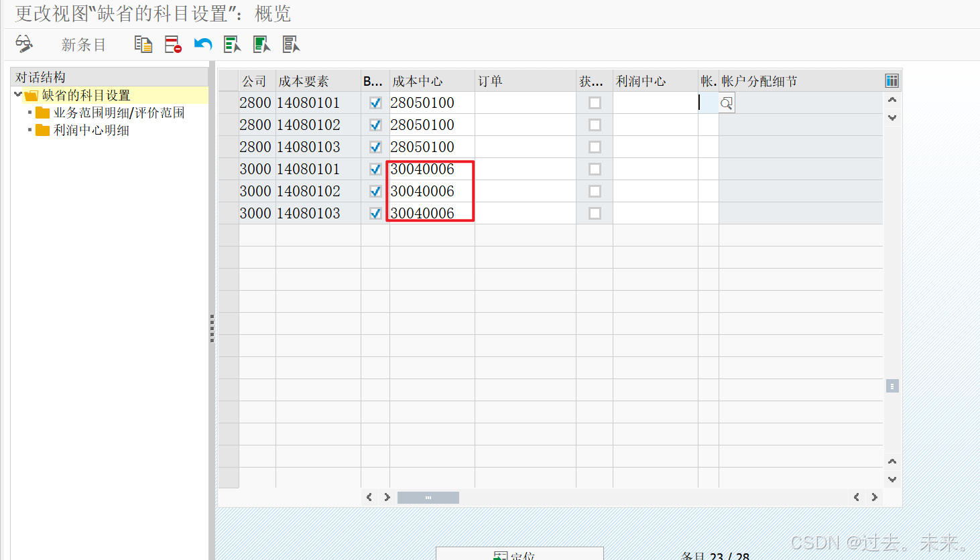Tick the 获 checkbox for 2800 / 14080101
Image resolution: width=980 pixels, height=560 pixels.
pyautogui.click(x=595, y=103)
